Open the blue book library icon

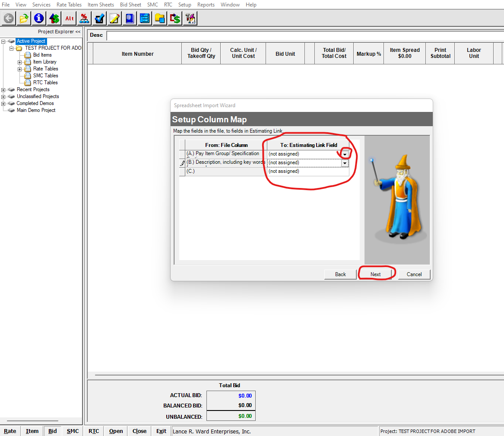click(129, 18)
